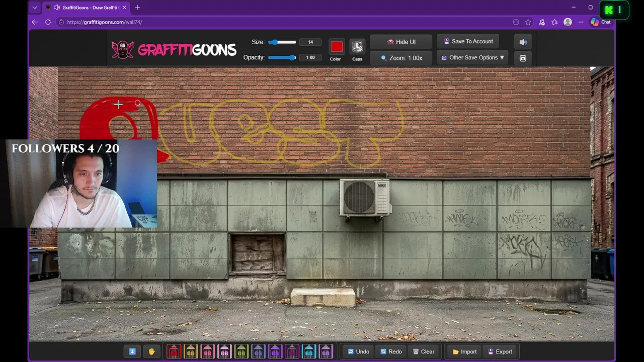Screen dimensions: 644x362
Task: Open a new browser tab
Action: click(137, 8)
